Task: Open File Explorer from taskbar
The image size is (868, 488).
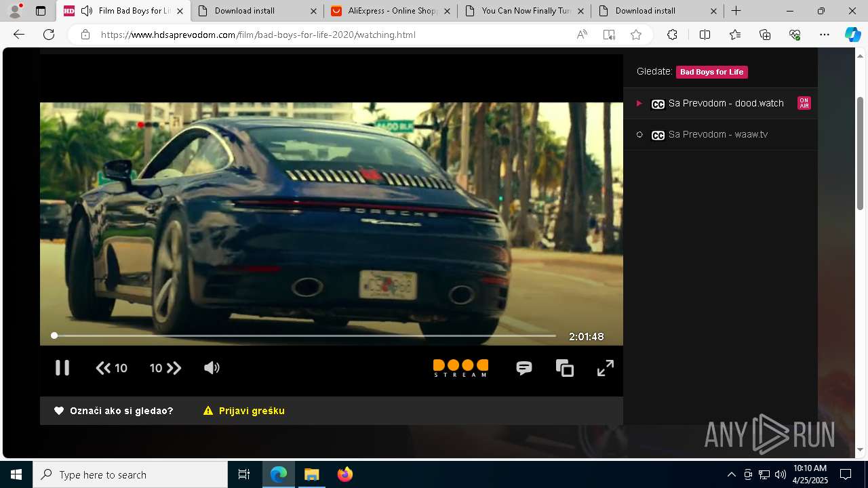Action: 311,474
